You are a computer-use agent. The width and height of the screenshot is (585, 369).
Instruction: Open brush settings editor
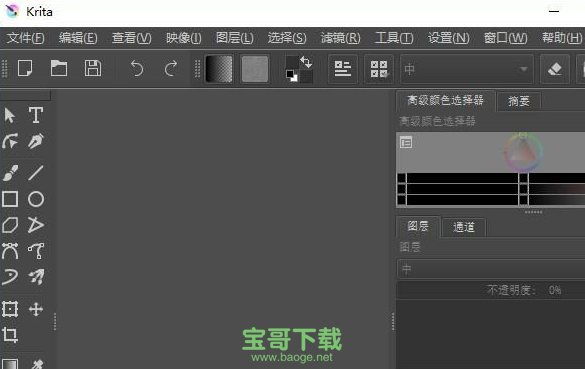tap(343, 69)
